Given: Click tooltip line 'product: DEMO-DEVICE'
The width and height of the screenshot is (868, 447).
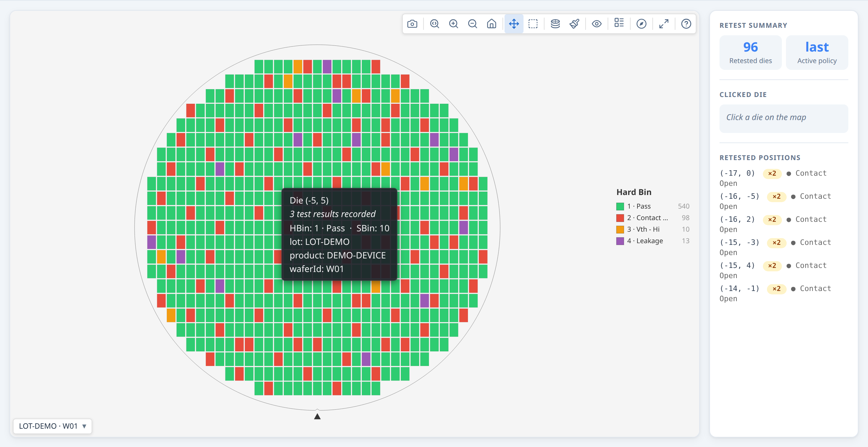Looking at the screenshot, I should click(x=338, y=255).
